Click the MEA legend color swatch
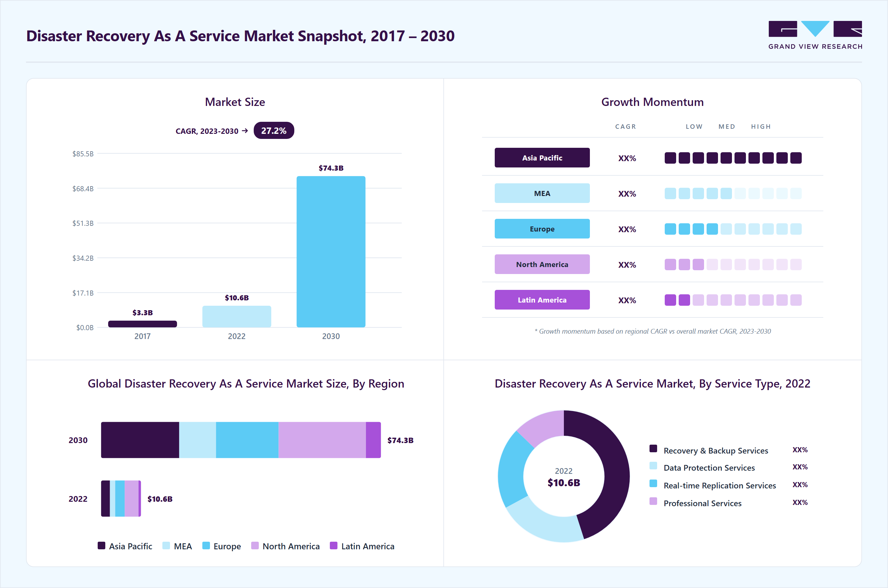The width and height of the screenshot is (888, 588). (x=166, y=546)
